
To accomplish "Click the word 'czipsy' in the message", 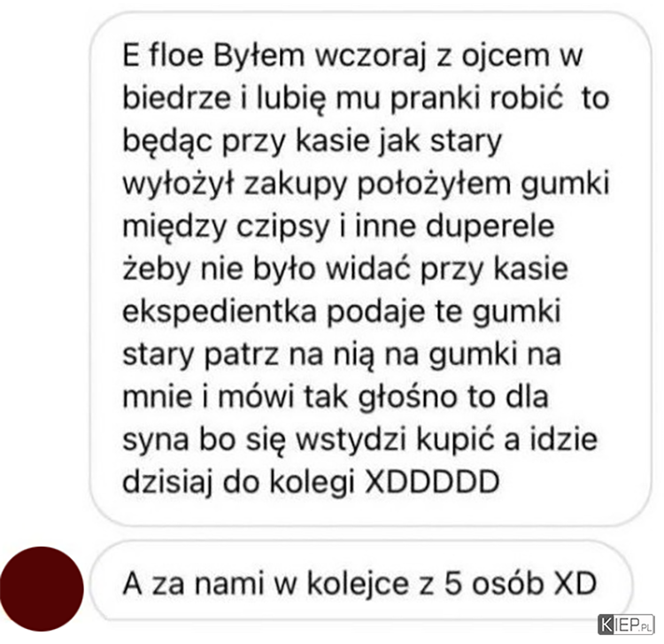I will coord(282,228).
